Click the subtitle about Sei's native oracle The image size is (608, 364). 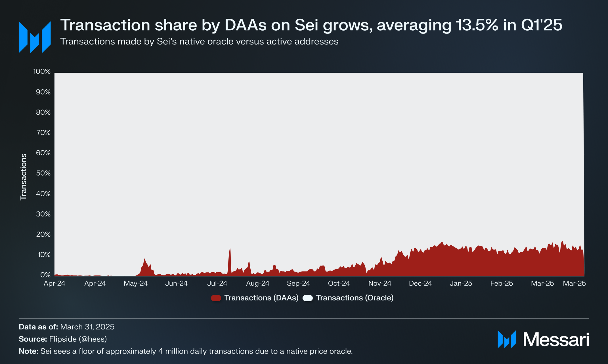coord(199,42)
